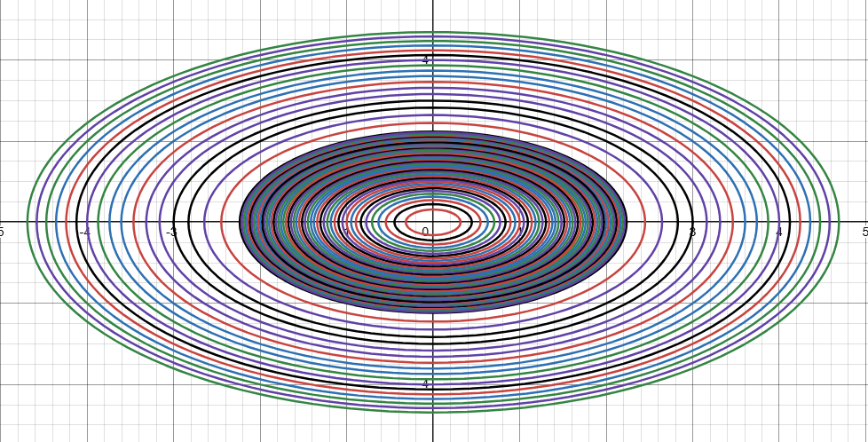Click the origin where the axes intersect
The width and height of the screenshot is (868, 442).
coord(433,222)
